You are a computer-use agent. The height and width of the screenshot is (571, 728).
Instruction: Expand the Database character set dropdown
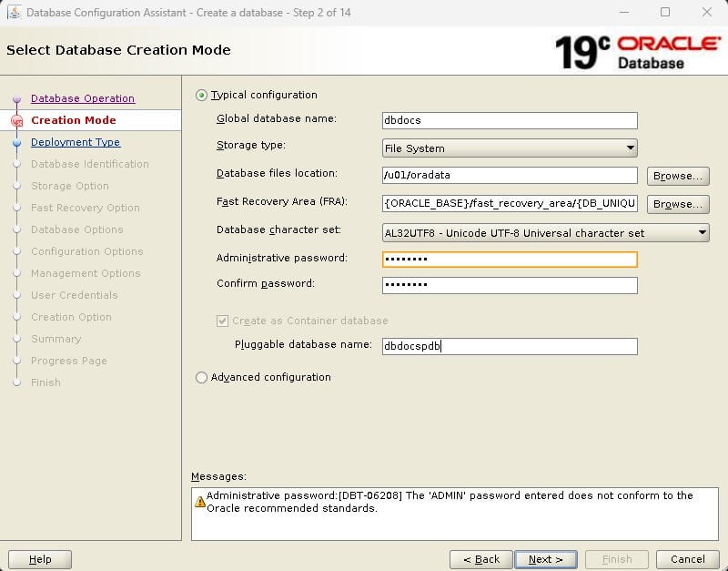coord(545,233)
